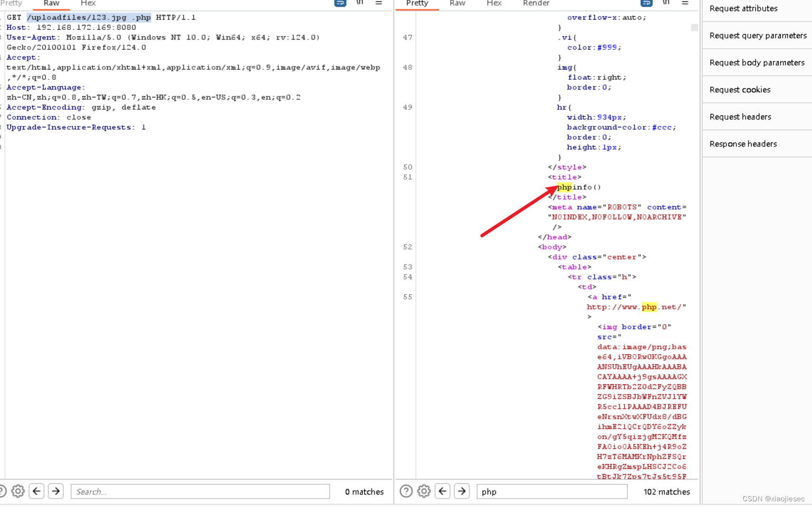
Task: Open the response panel's options menu icon
Action: pos(685,3)
